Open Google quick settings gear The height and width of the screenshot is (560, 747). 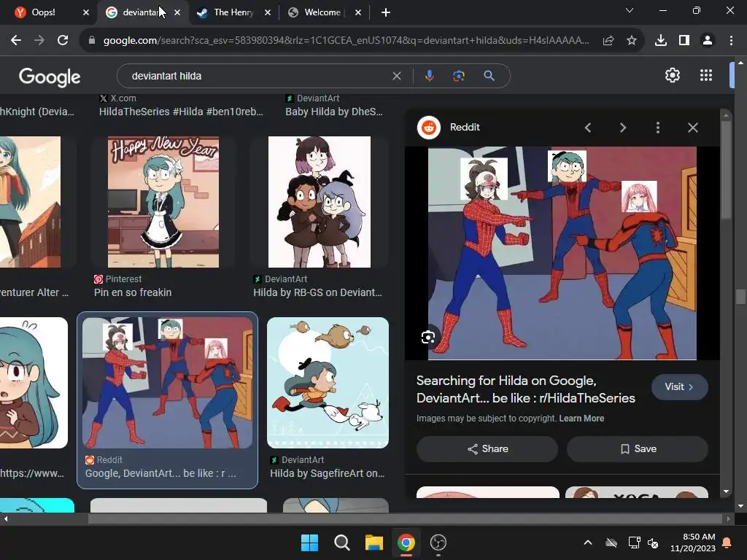pos(672,75)
